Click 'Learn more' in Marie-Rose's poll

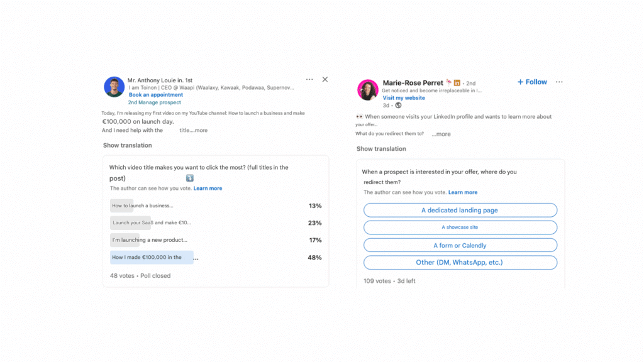pyautogui.click(x=463, y=192)
